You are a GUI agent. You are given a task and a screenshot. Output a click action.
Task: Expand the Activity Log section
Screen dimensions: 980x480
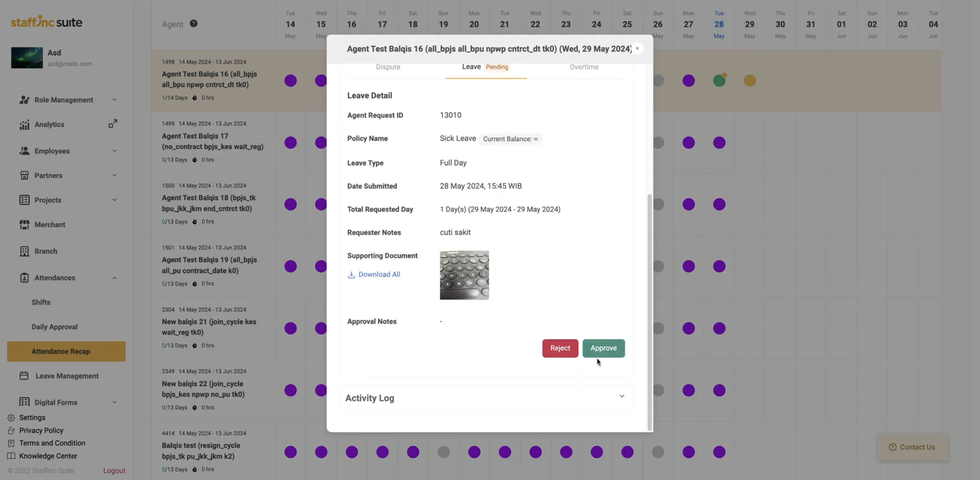click(621, 397)
